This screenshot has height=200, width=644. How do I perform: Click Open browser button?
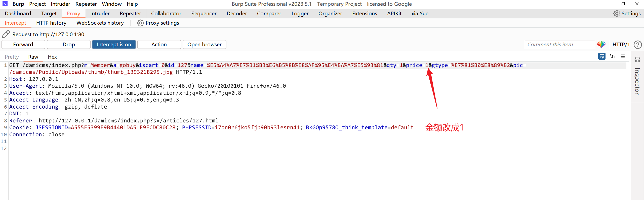(x=205, y=45)
